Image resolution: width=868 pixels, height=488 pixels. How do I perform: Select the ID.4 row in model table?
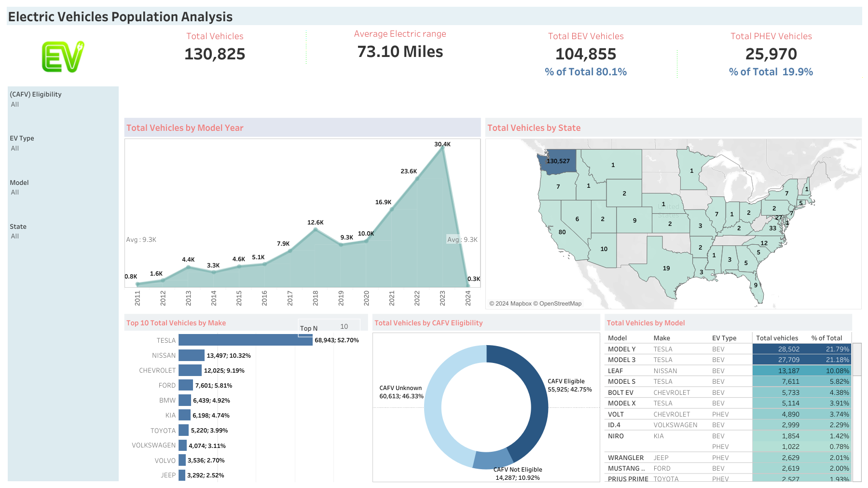pos(728,425)
